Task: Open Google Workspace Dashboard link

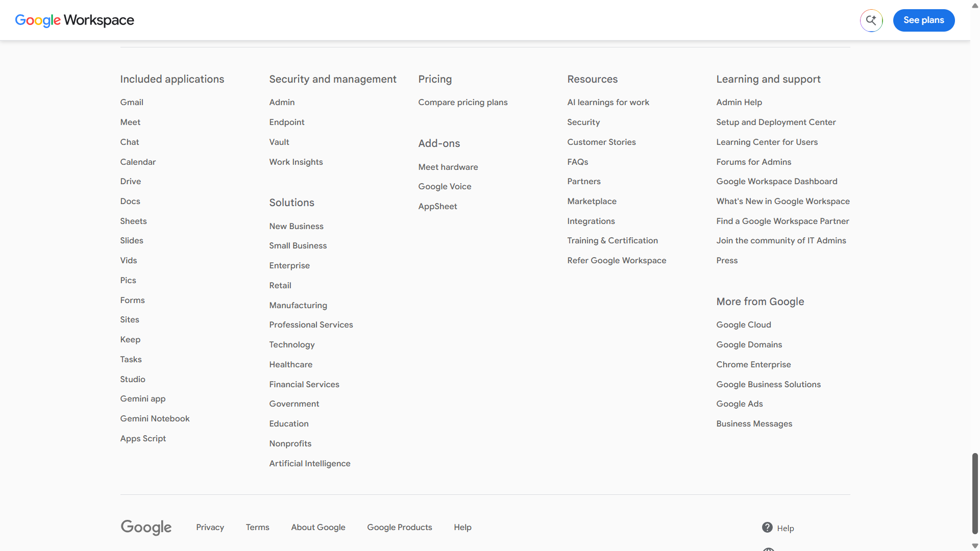Action: point(777,182)
